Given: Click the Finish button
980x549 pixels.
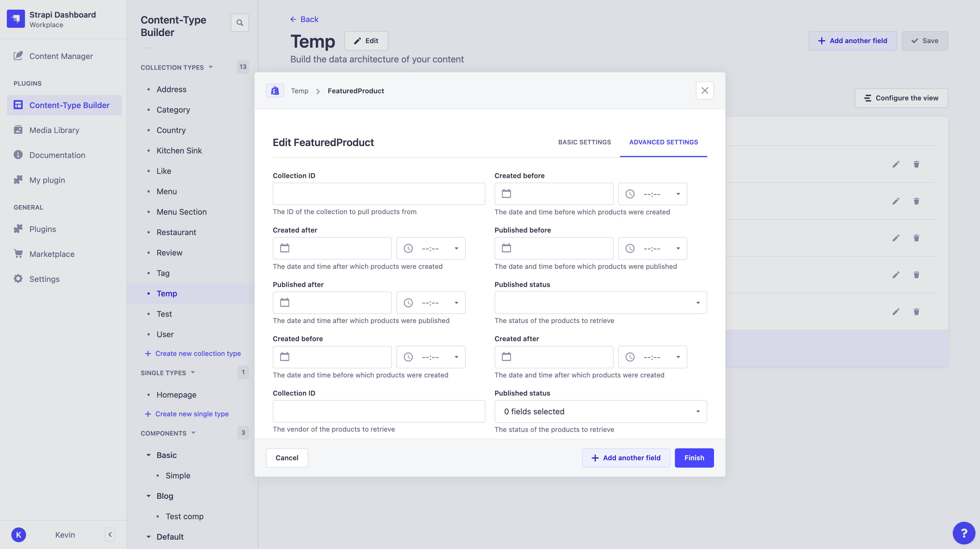Looking at the screenshot, I should [694, 458].
